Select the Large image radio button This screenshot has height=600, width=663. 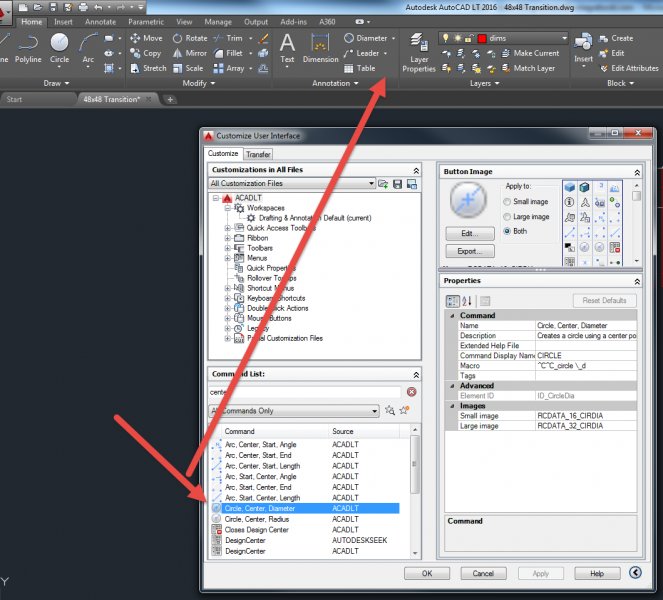coord(506,215)
